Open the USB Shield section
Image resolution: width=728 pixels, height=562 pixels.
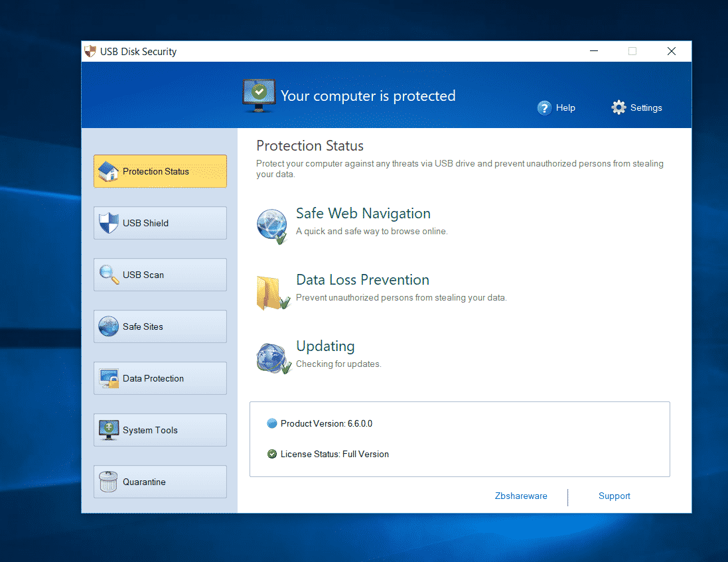(x=160, y=223)
